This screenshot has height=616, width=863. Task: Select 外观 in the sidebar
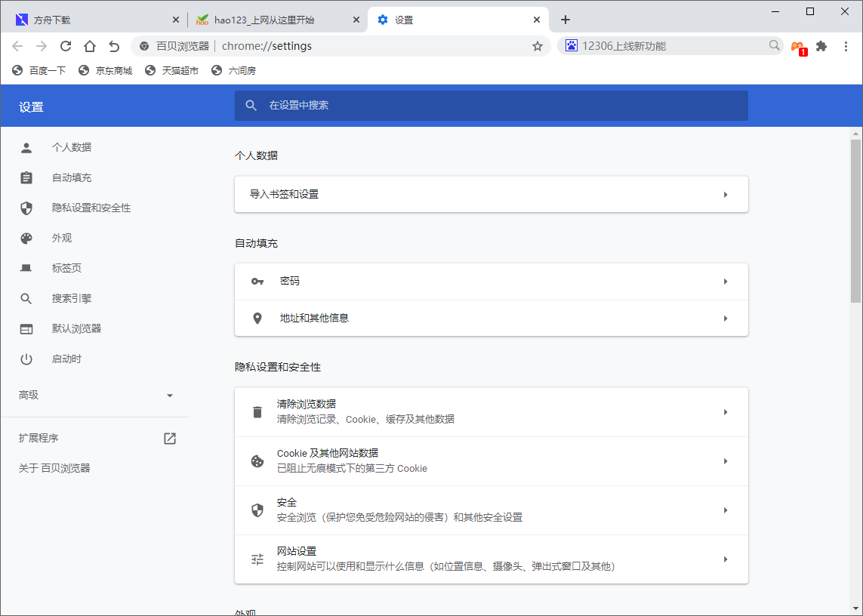(x=62, y=239)
